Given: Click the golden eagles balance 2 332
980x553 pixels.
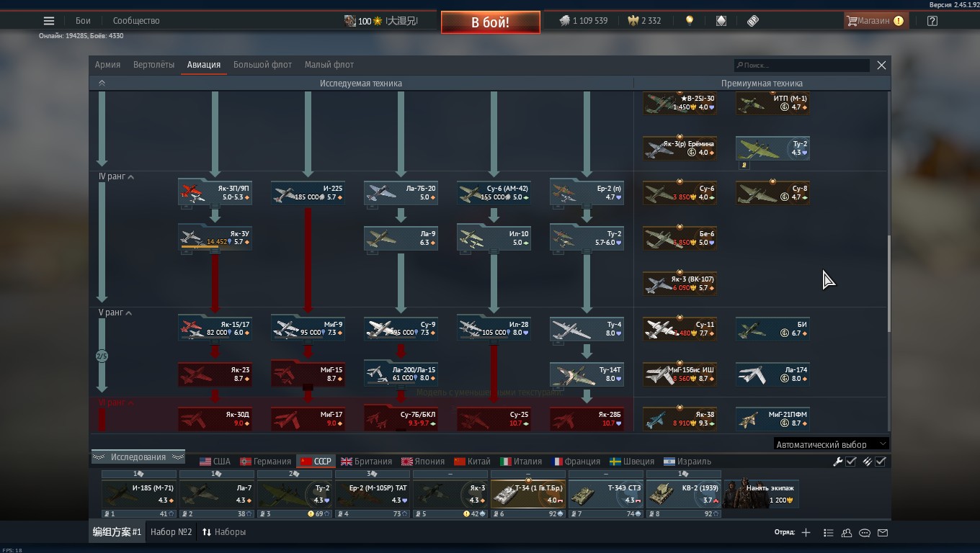Looking at the screenshot, I should (643, 21).
